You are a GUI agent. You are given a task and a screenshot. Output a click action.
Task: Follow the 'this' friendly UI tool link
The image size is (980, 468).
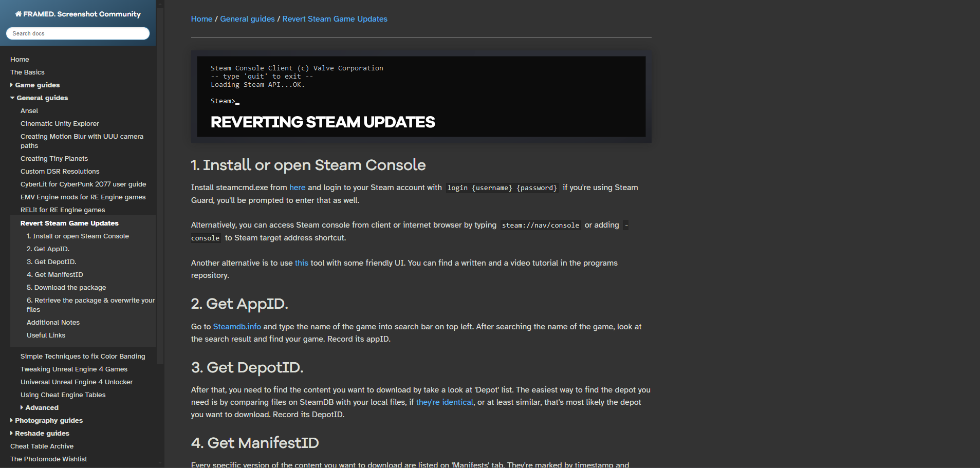301,263
